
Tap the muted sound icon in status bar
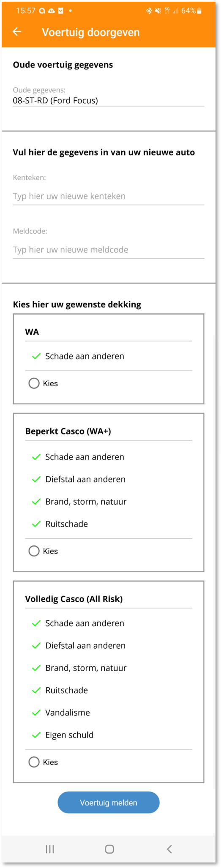click(158, 11)
